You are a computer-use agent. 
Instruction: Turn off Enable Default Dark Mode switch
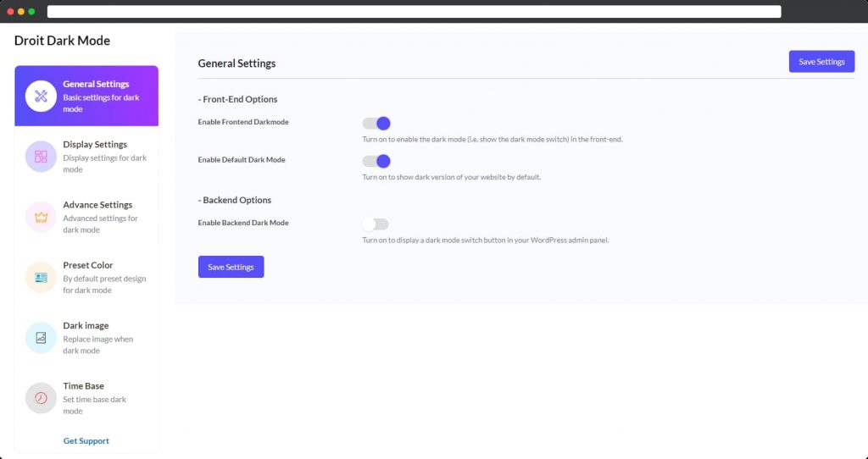tap(376, 161)
